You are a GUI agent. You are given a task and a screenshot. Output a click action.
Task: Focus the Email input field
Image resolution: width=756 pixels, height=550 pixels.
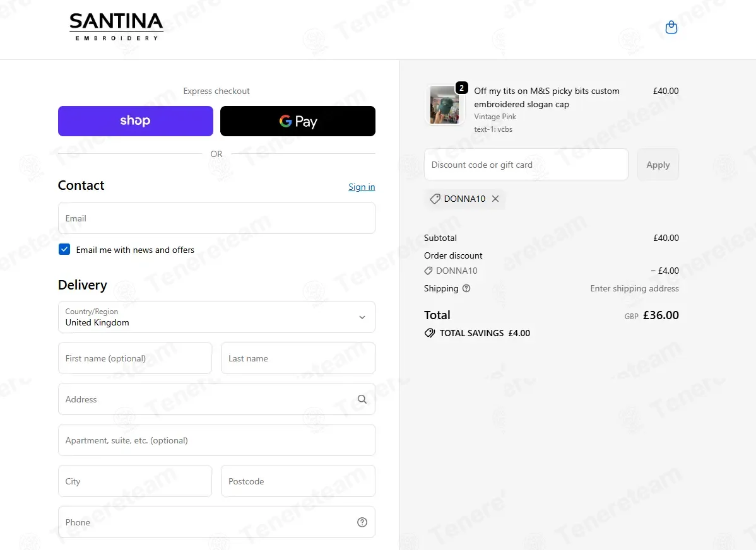click(x=216, y=218)
